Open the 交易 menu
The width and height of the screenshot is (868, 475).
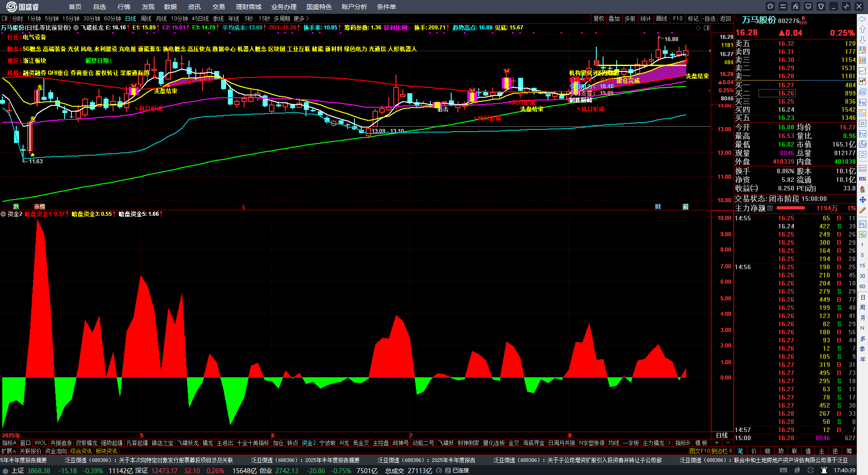point(219,7)
